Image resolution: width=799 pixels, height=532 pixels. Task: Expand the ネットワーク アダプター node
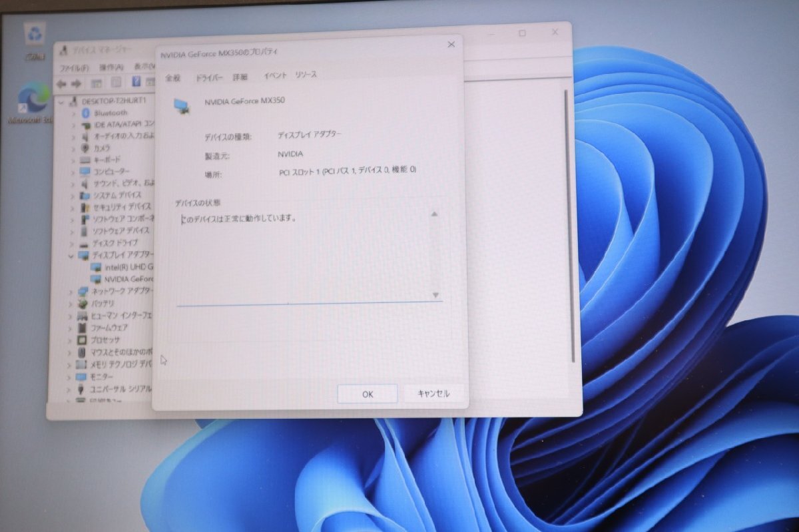pos(72,292)
